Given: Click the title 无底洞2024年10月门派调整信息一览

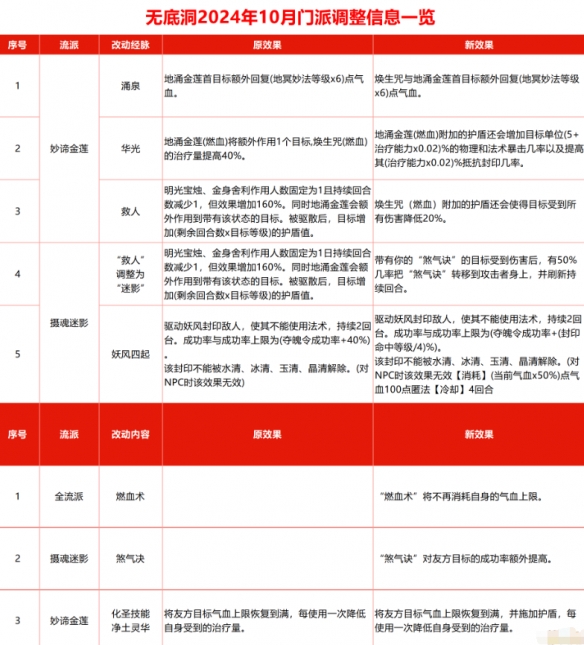Looking at the screenshot, I should pos(290,17).
